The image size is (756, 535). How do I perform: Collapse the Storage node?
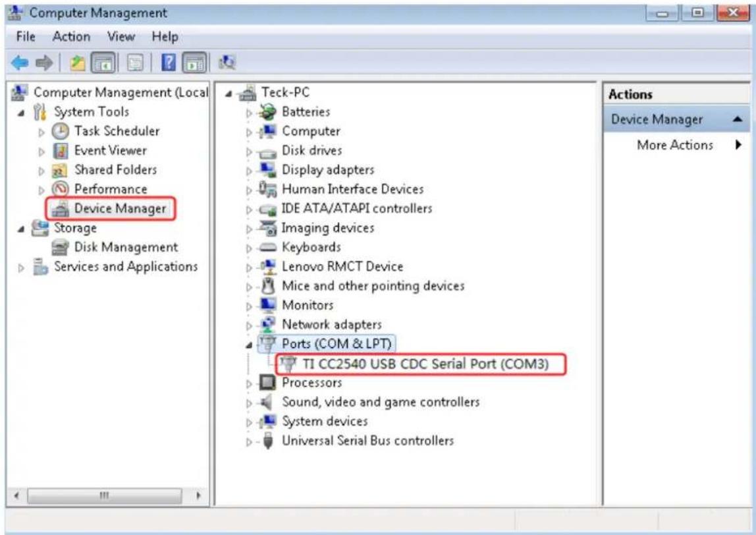click(x=20, y=229)
